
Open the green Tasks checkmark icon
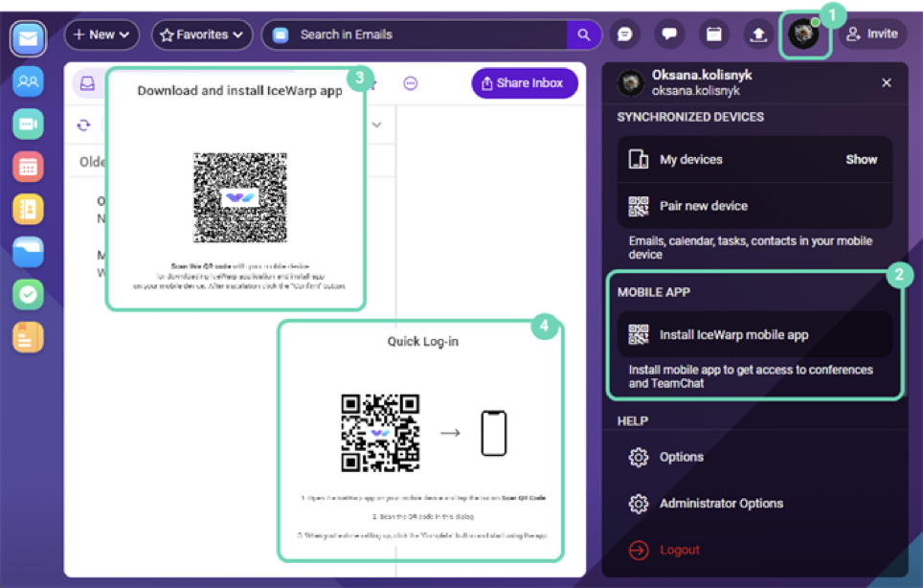[x=28, y=294]
